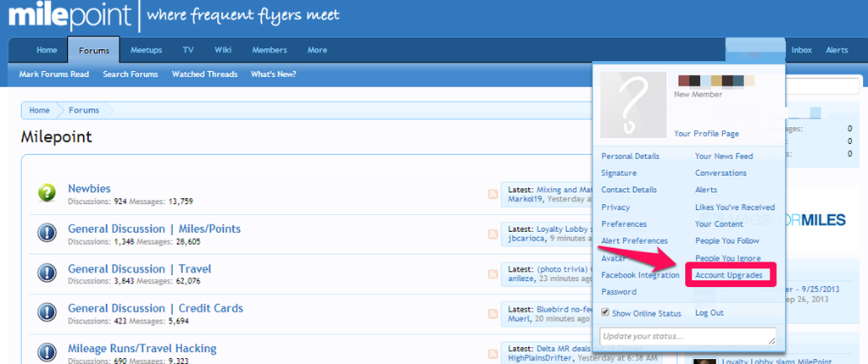
Task: Click the General Discussion Miles/Points forum icon
Action: pyautogui.click(x=47, y=233)
